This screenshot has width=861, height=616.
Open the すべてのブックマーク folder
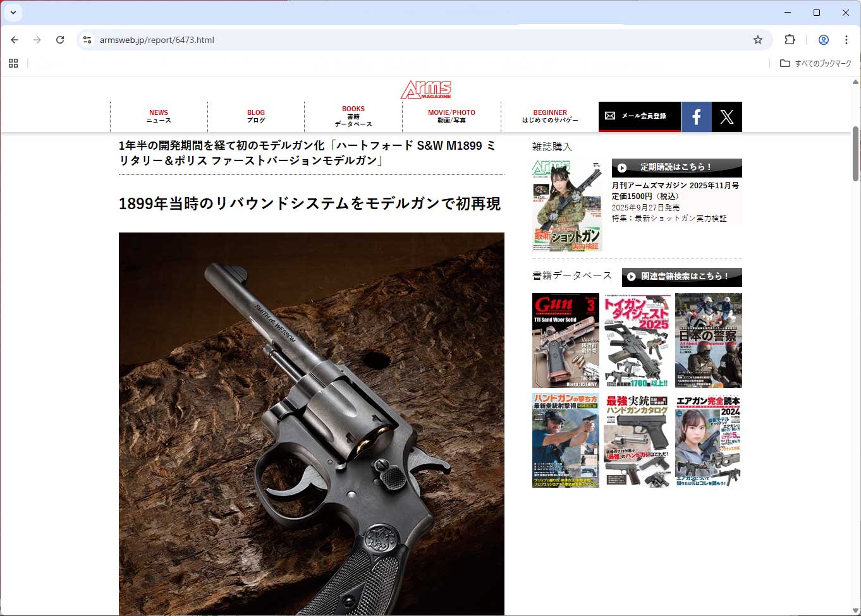[815, 63]
